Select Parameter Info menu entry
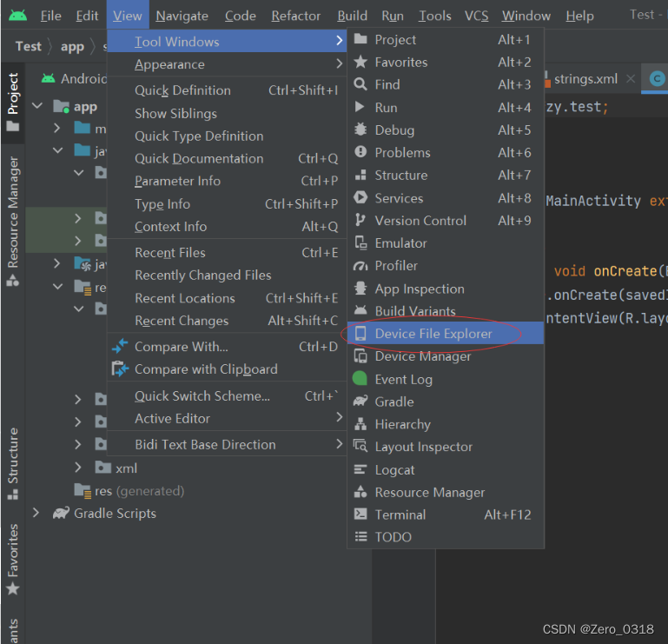The image size is (668, 644). pos(227,181)
